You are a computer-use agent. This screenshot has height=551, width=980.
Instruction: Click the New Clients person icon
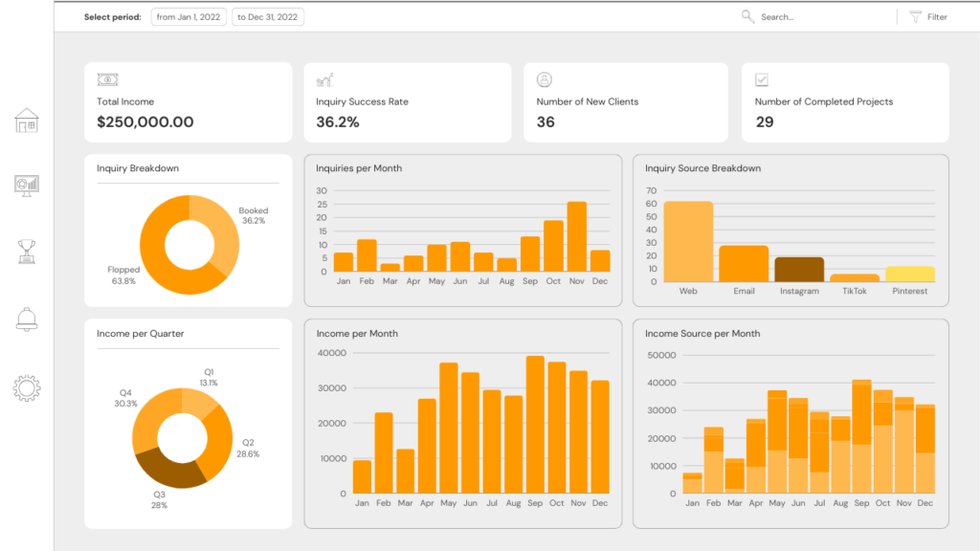coord(545,80)
